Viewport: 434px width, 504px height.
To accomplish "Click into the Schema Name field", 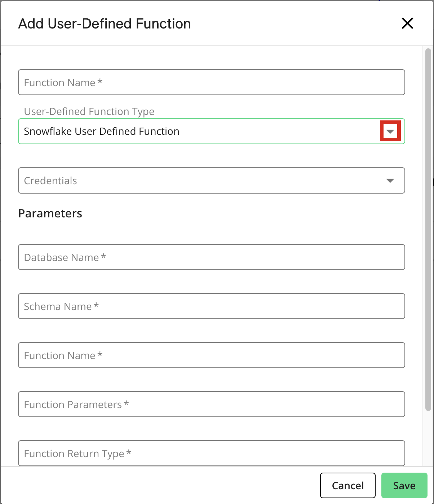I will 211,306.
